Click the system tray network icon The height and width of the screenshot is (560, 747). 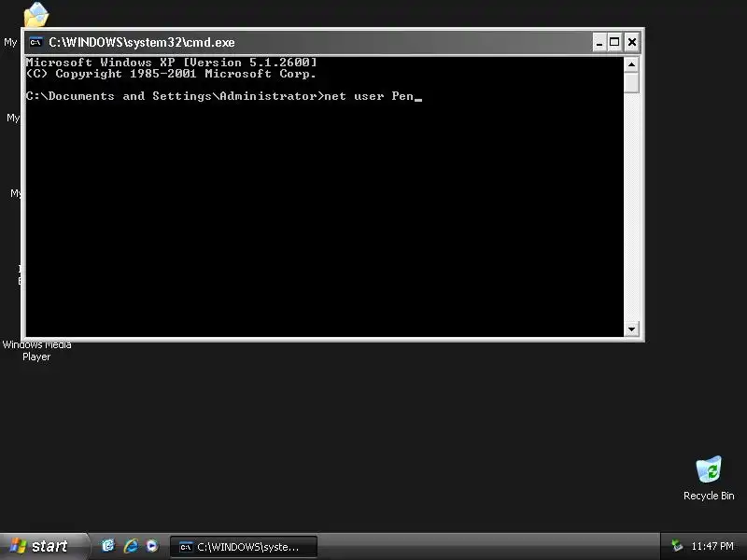(676, 546)
